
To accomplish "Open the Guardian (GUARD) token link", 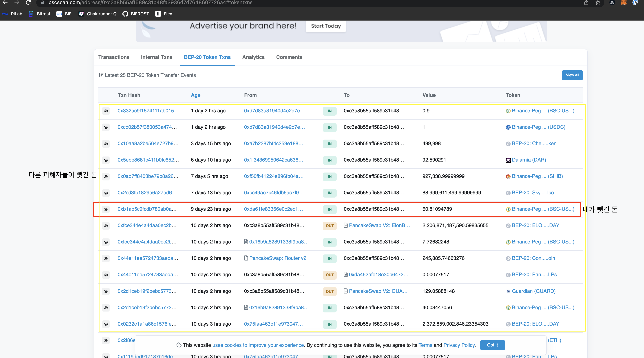I will (534, 291).
